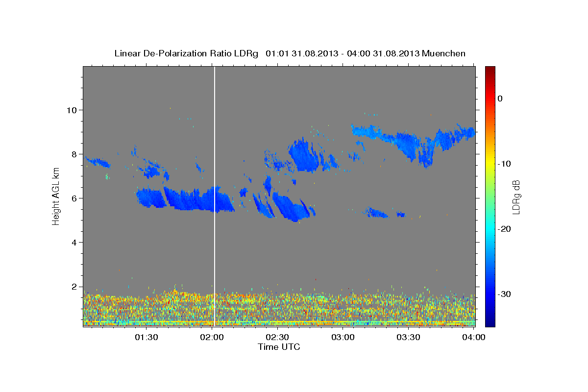This screenshot has width=588, height=392.
Task: Click the 'Time UTC' x-axis label
Action: tap(279, 347)
